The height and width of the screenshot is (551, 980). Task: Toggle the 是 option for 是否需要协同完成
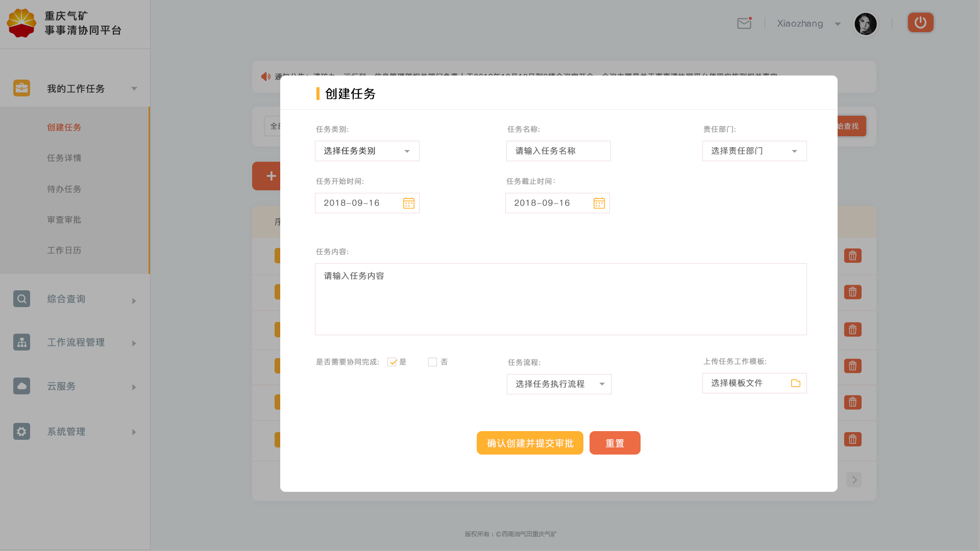pyautogui.click(x=392, y=361)
